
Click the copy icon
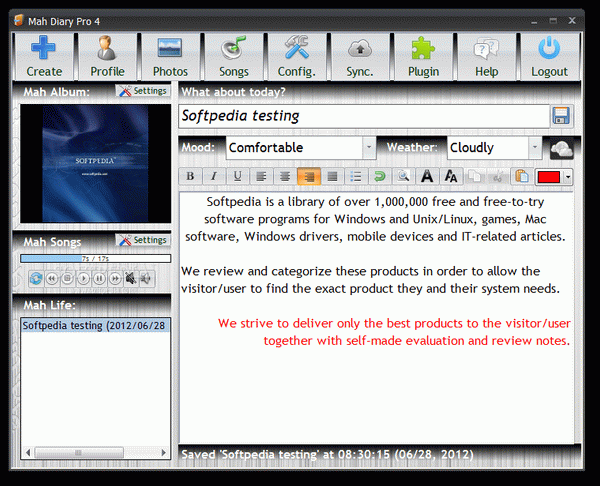[475, 176]
